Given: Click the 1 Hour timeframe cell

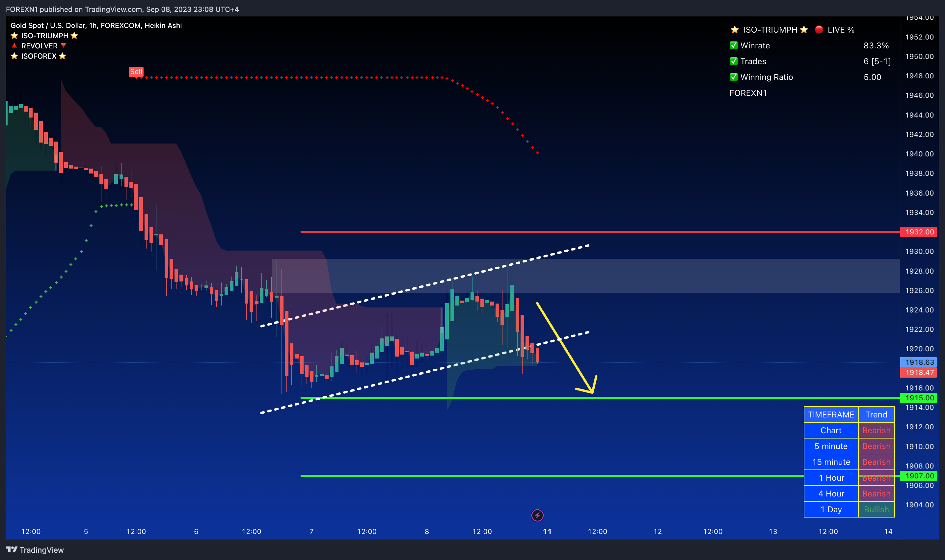Looking at the screenshot, I should [x=831, y=478].
